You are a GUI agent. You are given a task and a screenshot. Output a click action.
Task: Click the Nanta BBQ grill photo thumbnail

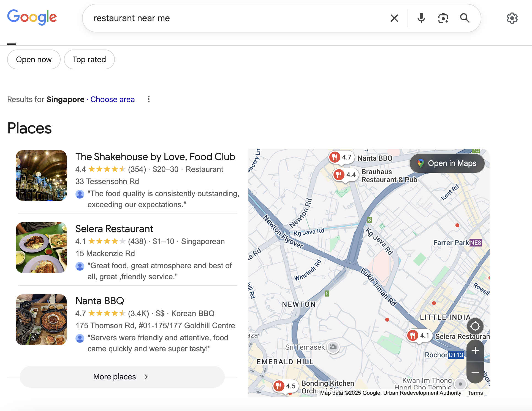41,320
